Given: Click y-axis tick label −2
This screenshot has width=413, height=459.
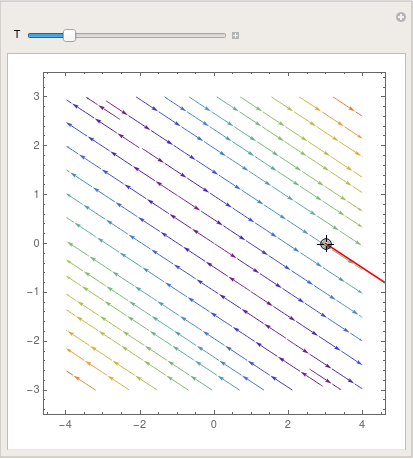Looking at the screenshot, I should (33, 341).
